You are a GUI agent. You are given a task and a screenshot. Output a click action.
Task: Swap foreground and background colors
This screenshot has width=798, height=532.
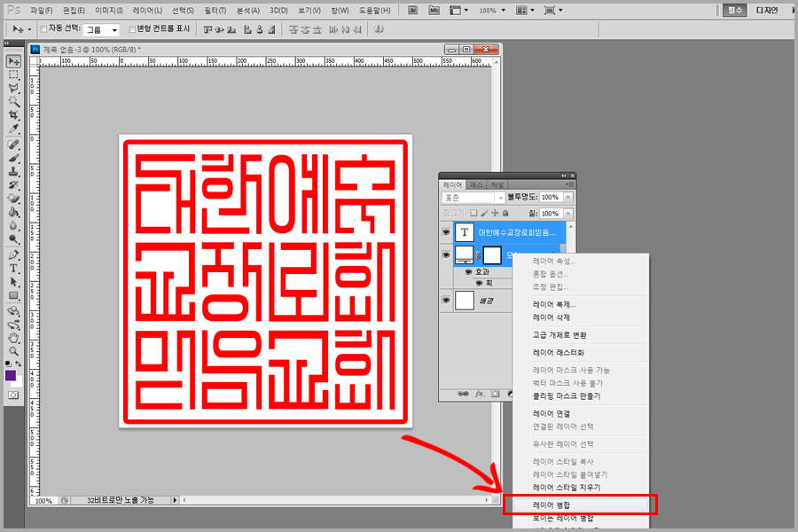(x=19, y=364)
